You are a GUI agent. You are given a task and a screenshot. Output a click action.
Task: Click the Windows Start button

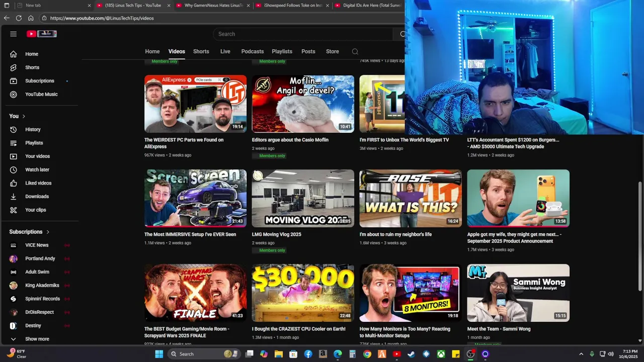pyautogui.click(x=159, y=354)
